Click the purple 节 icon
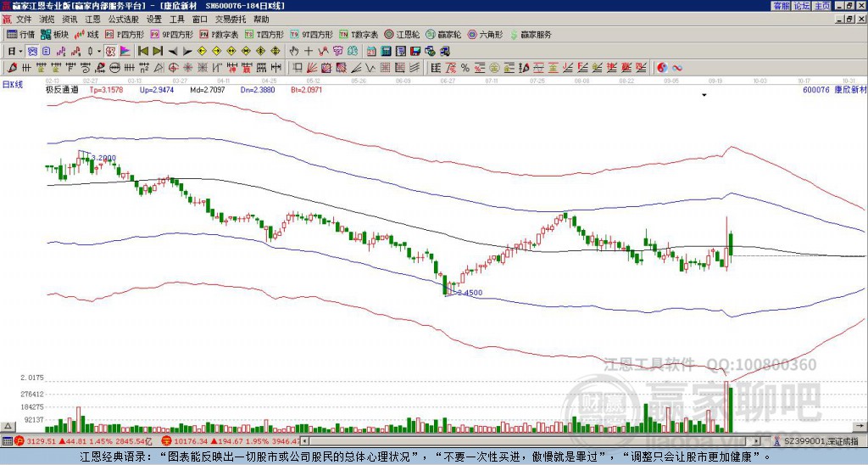Screen dimensions: 868x465 tap(337, 52)
